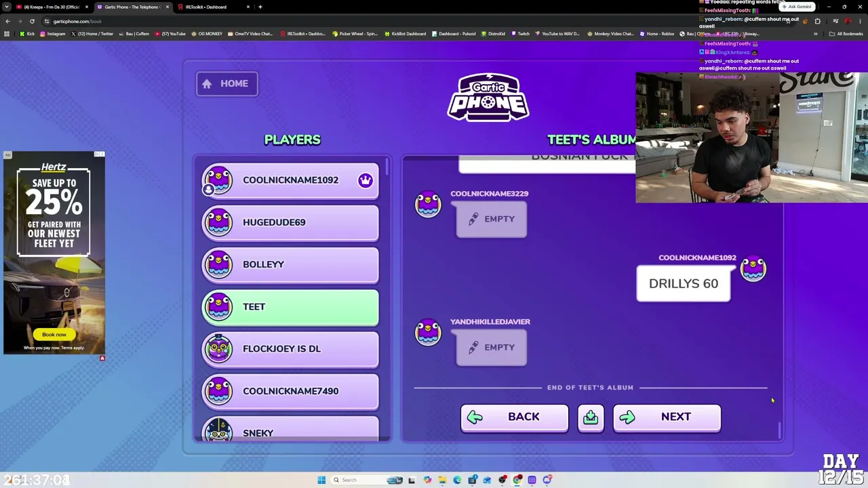Image resolution: width=868 pixels, height=488 pixels.
Task: Close the IRLToolkit Dashboard tab
Action: click(248, 7)
